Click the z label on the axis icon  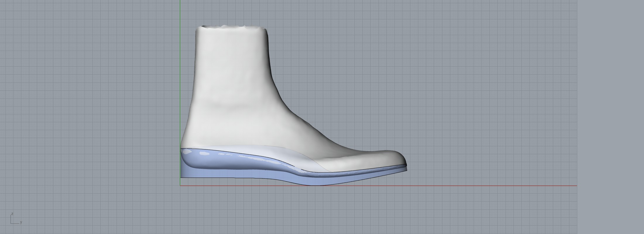click(x=12, y=214)
